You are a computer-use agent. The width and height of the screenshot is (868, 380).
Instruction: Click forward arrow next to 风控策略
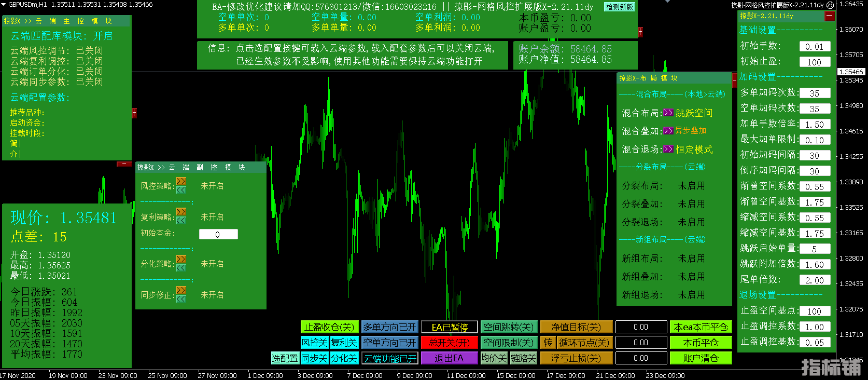coord(181,181)
